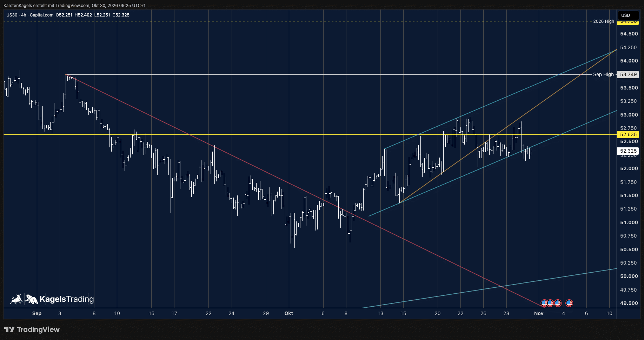Image resolution: width=644 pixels, height=340 pixels.
Task: Click the close value C52.325
Action: (x=121, y=15)
